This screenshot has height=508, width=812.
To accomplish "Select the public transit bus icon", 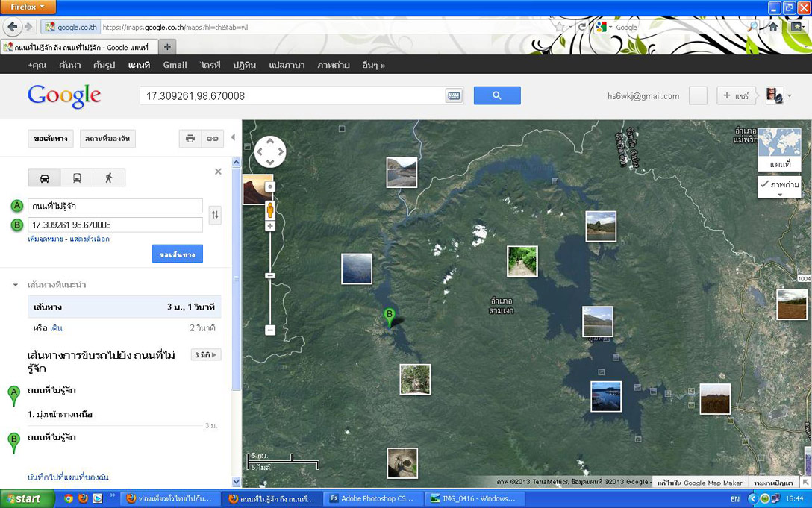I will [x=77, y=178].
